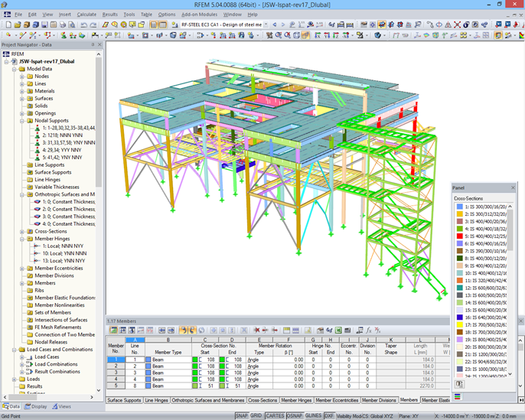Toggle SNAP in the status bar

(241, 416)
